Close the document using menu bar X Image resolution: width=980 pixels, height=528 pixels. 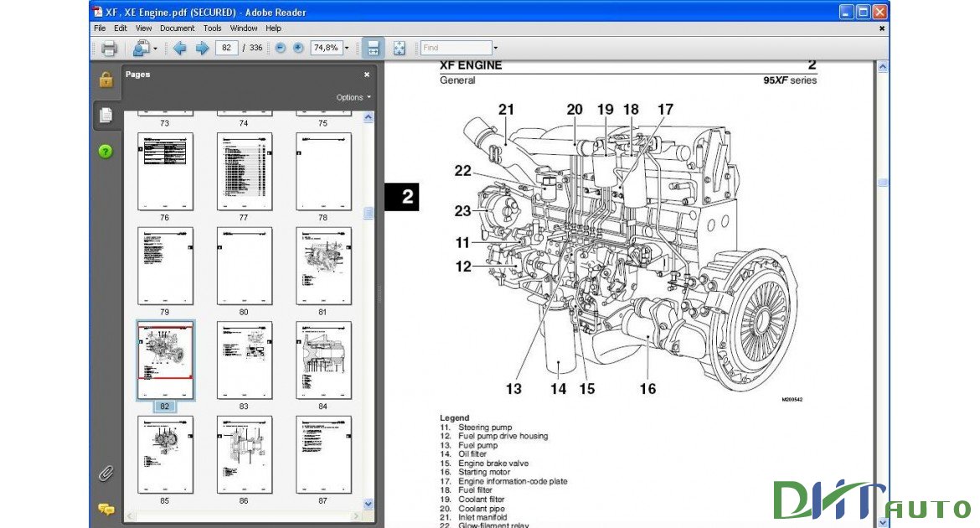pyautogui.click(x=882, y=28)
